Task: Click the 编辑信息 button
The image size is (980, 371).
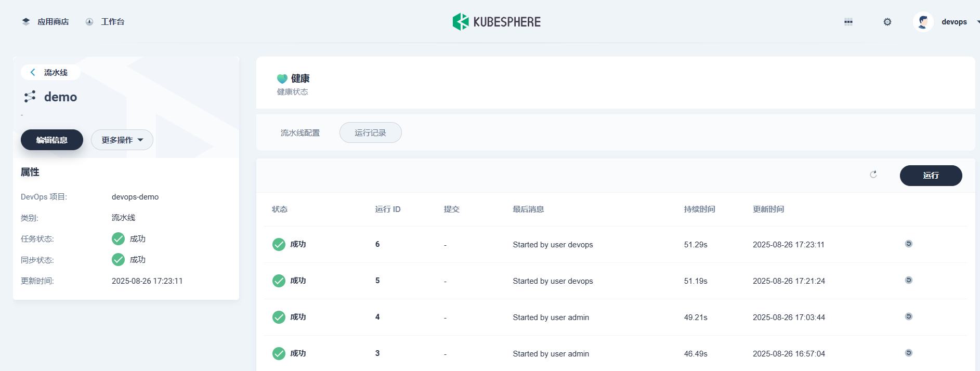Action: pos(52,140)
